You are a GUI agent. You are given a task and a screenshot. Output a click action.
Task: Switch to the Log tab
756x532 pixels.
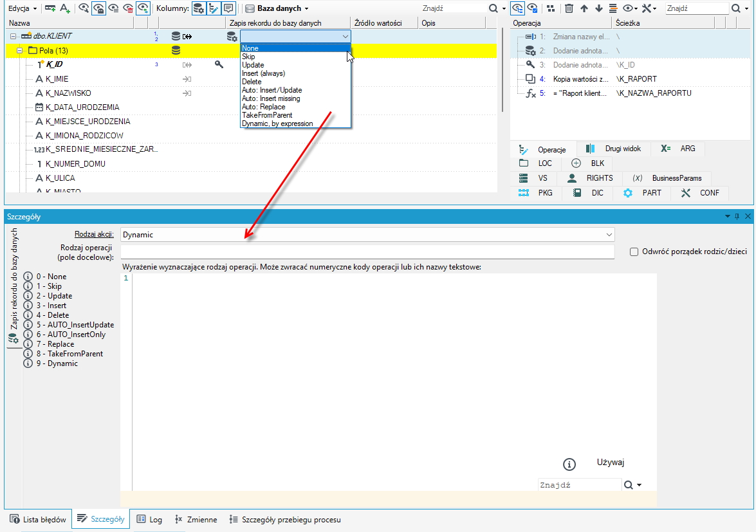point(149,520)
